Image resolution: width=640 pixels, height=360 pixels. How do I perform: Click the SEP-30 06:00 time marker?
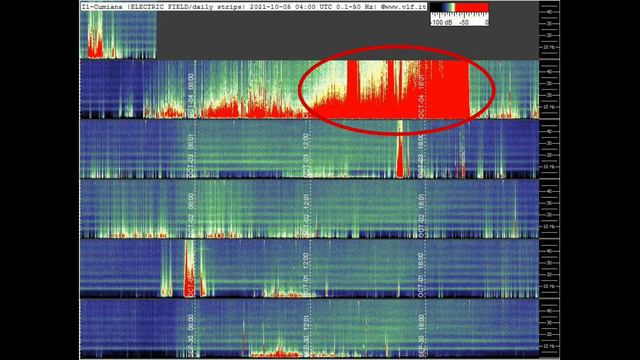(x=191, y=336)
